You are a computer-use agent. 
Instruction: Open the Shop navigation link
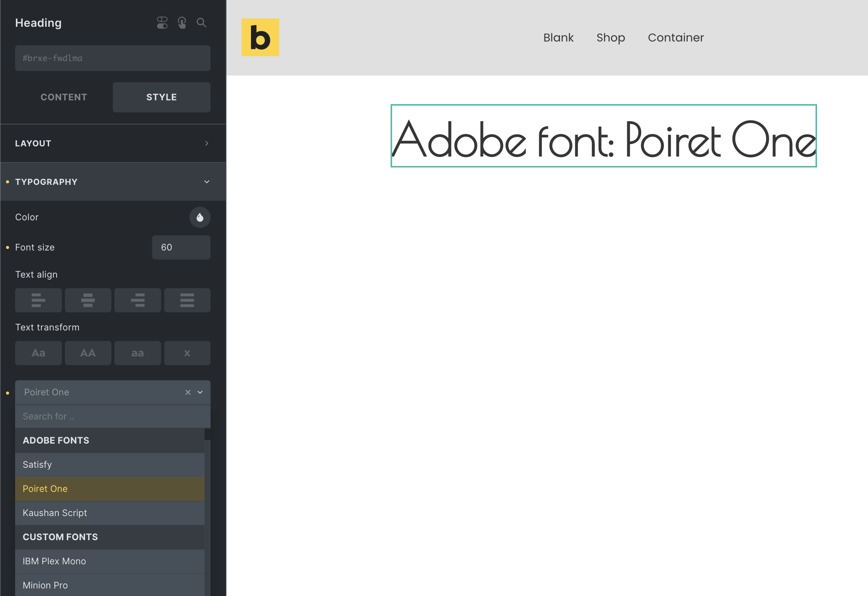611,37
